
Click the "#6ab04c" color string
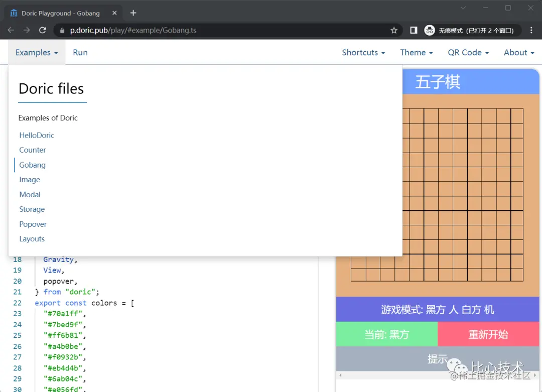coord(63,379)
